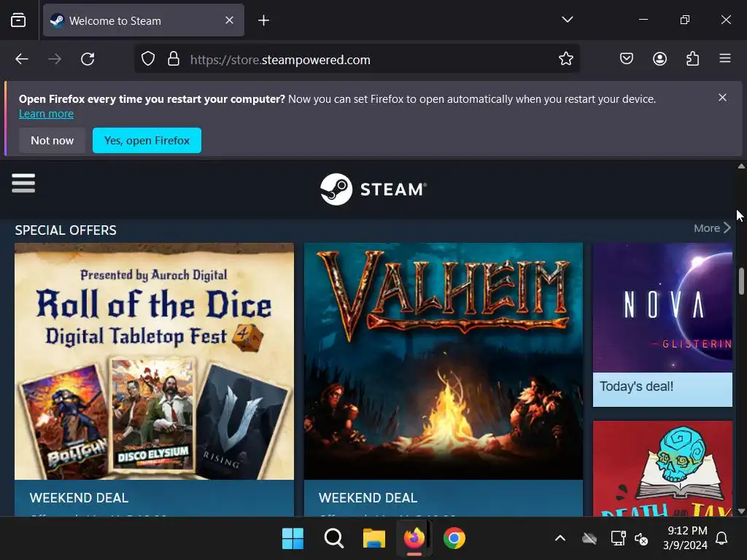Open muted volume tray icon
The height and width of the screenshot is (560, 747).
point(641,539)
